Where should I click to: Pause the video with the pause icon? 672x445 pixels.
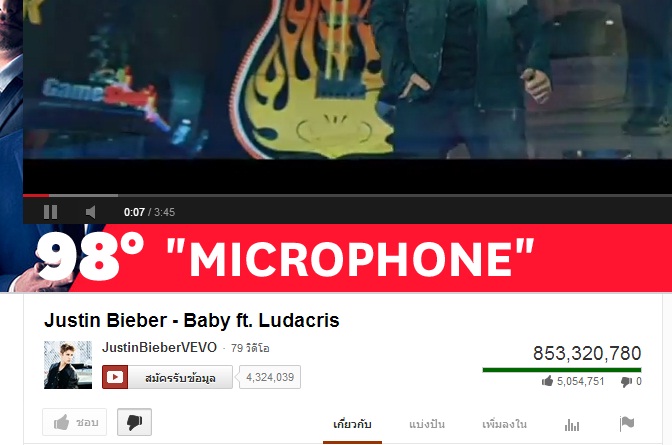[x=51, y=212]
